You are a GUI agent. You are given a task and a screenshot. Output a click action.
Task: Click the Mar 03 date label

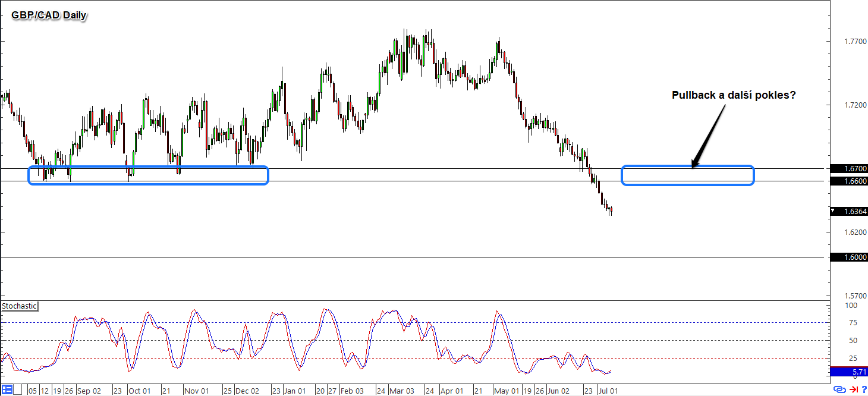pyautogui.click(x=402, y=391)
